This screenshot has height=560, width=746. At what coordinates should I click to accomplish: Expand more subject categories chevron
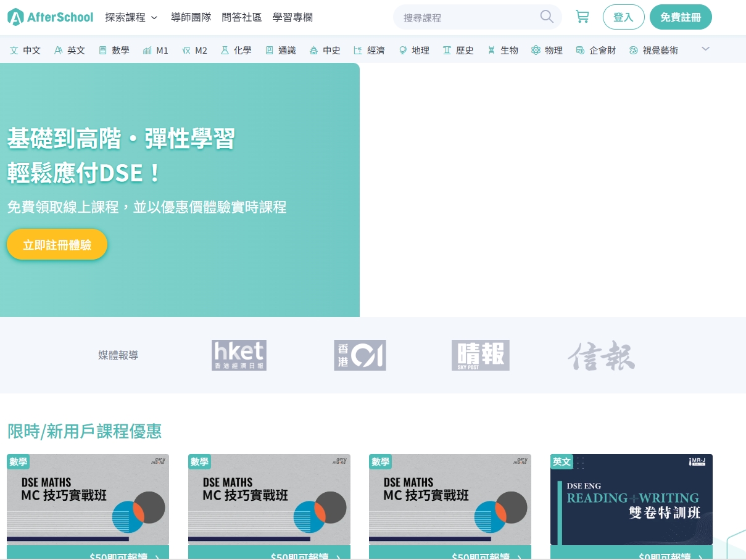coord(705,49)
